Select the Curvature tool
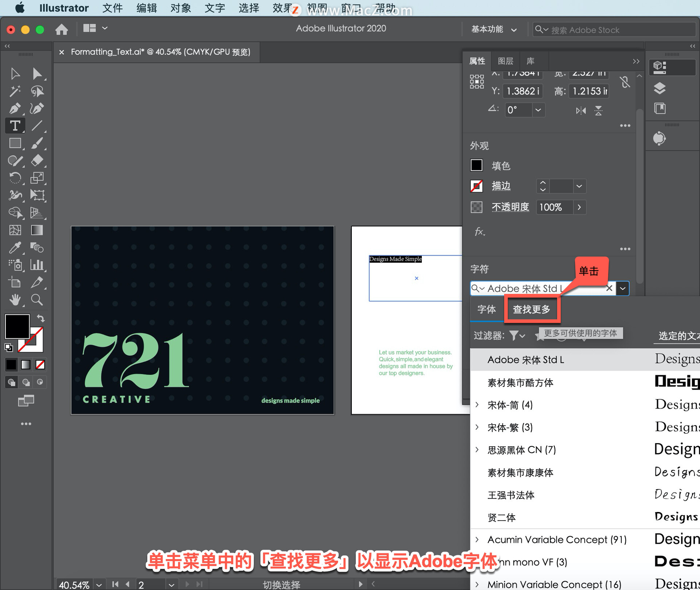Viewport: 700px width, 590px height. click(x=37, y=108)
